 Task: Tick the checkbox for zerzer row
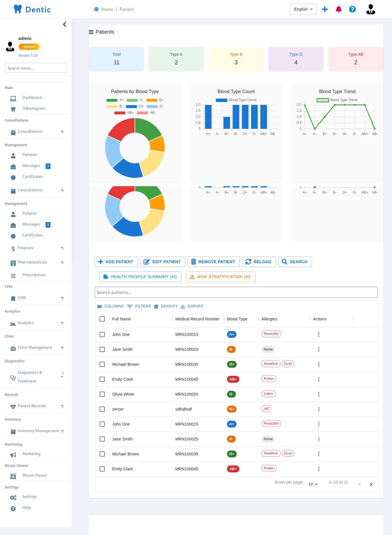click(x=102, y=409)
